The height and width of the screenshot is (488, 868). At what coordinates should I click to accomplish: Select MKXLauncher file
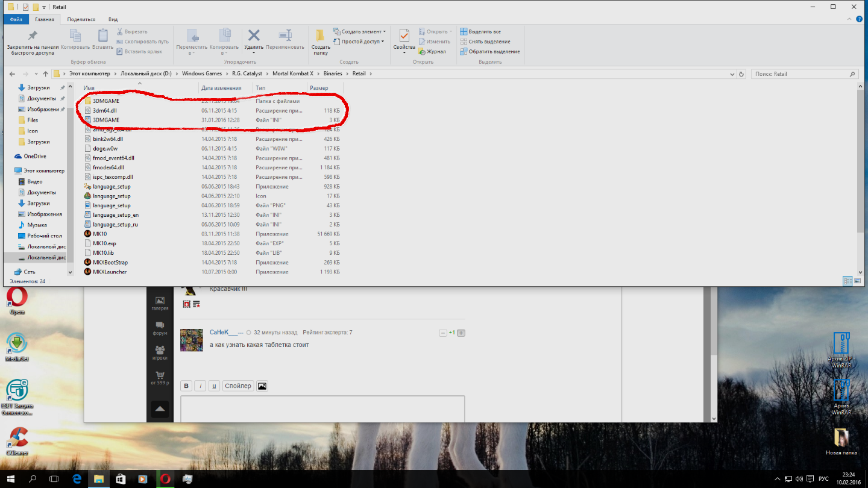[110, 272]
